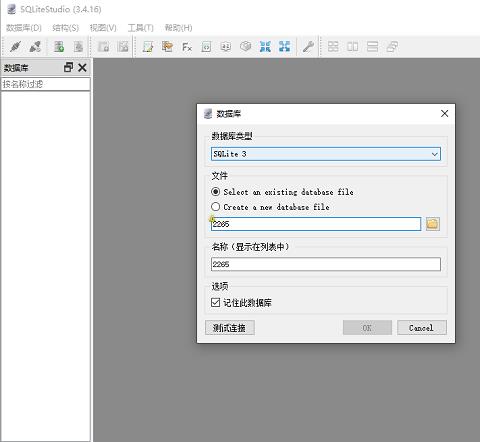Browse for database file with folder icon

tap(433, 224)
